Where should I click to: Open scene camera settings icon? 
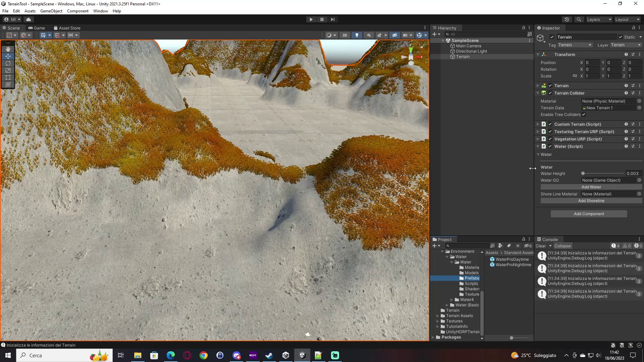click(405, 35)
